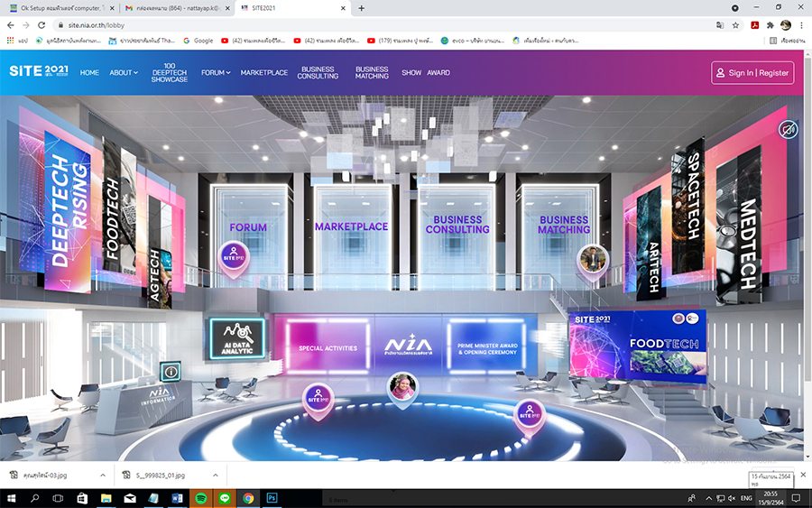Open the Chrome profile avatar
The width and height of the screenshot is (812, 508).
pos(786,25)
